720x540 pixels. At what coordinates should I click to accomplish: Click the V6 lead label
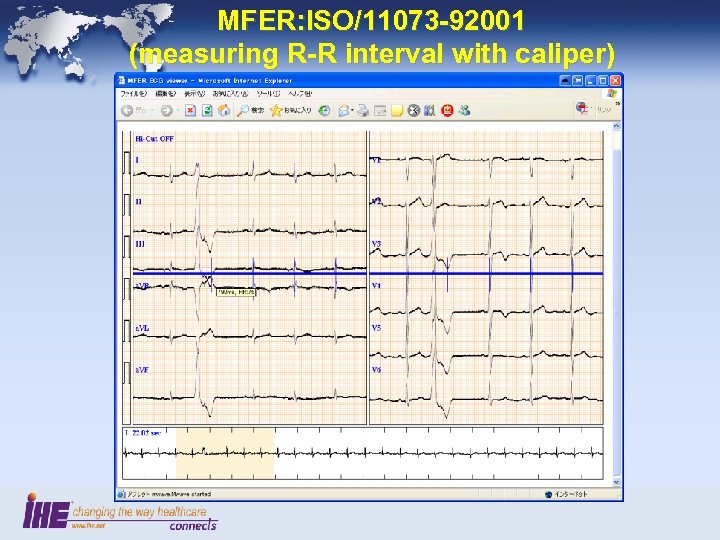coord(377,370)
